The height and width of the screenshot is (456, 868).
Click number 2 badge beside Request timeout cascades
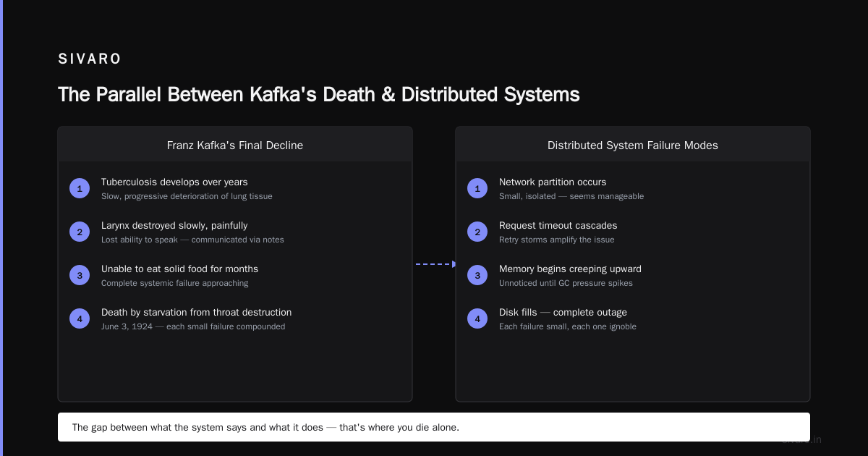pos(477,232)
